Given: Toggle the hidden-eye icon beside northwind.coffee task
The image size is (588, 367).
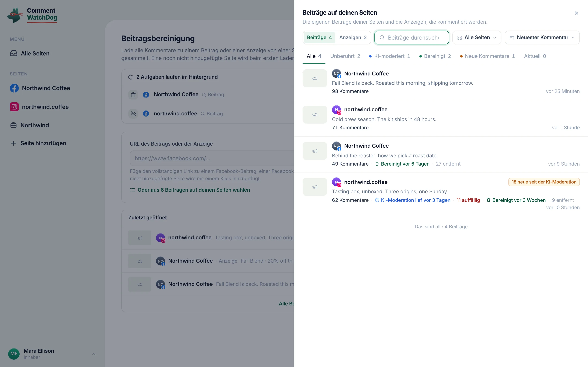Looking at the screenshot, I should click(133, 114).
